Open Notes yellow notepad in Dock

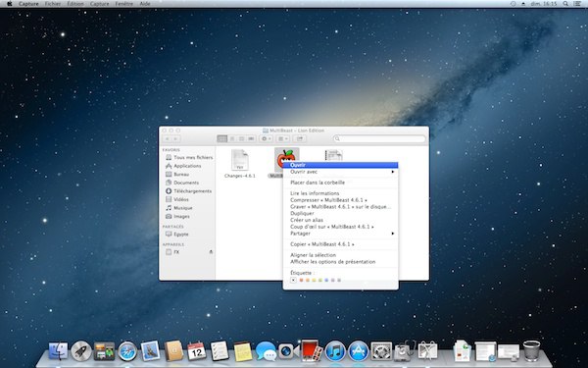point(243,351)
